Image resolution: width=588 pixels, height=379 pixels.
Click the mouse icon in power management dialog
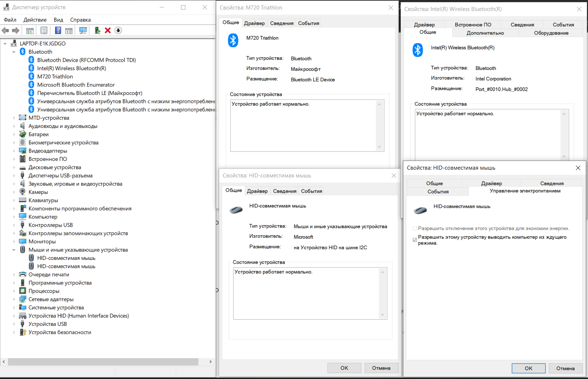(420, 210)
